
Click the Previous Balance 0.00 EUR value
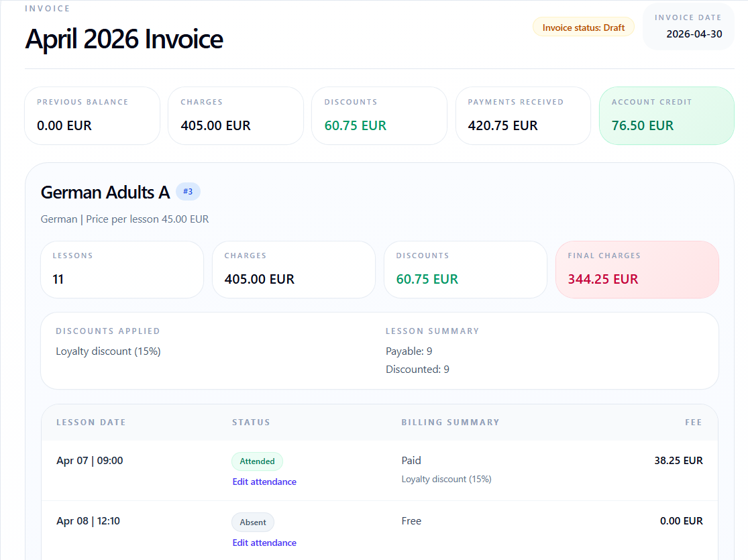(64, 125)
